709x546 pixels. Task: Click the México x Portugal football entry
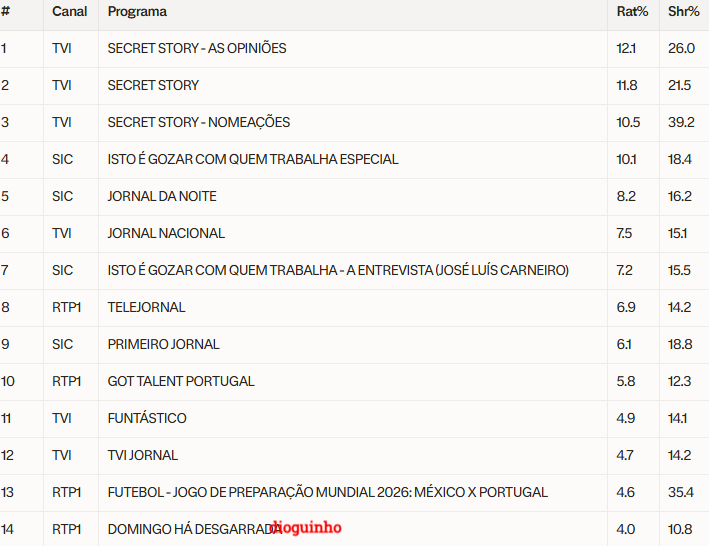[x=328, y=492]
